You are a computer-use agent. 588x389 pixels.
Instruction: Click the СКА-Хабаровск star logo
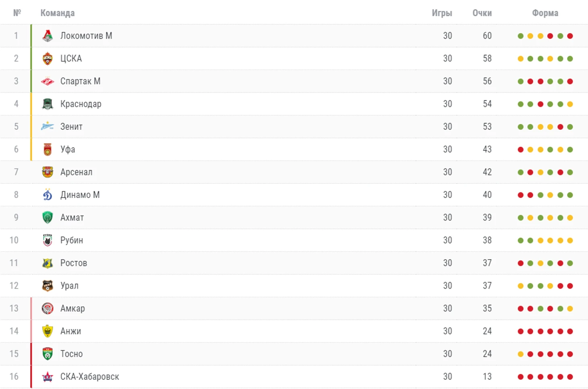[48, 377]
